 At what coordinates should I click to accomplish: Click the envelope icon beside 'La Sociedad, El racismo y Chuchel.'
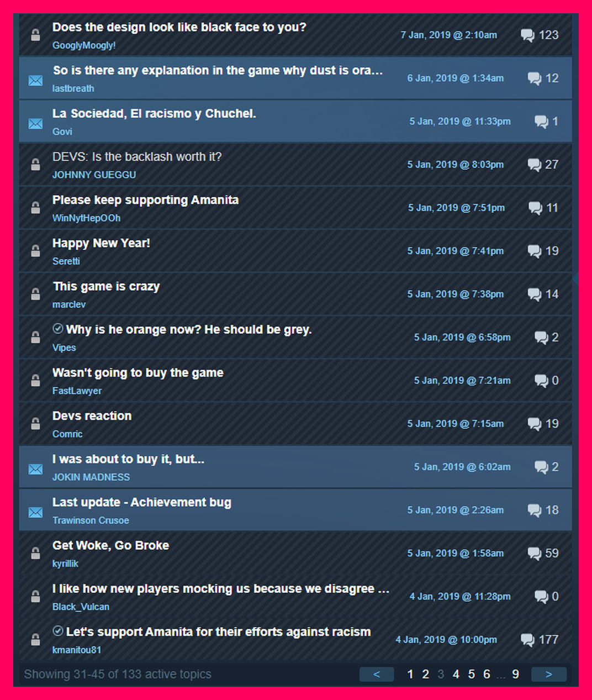pyautogui.click(x=35, y=124)
